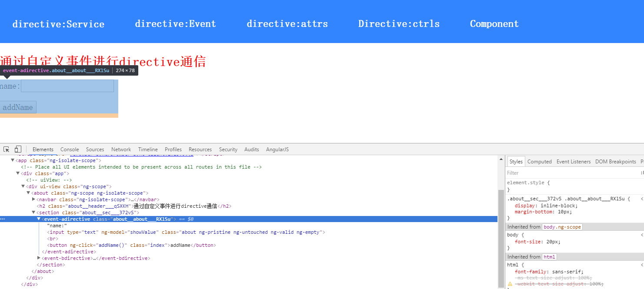644x289 pixels.
Task: Open the directive:attrs nav link
Action: coord(287,24)
